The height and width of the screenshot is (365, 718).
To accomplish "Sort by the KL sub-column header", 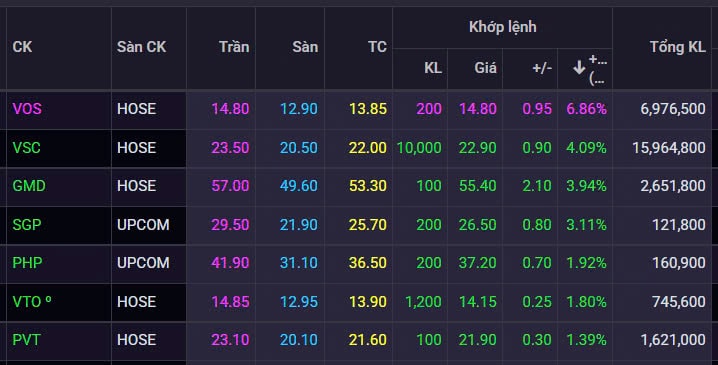I will click(x=433, y=68).
